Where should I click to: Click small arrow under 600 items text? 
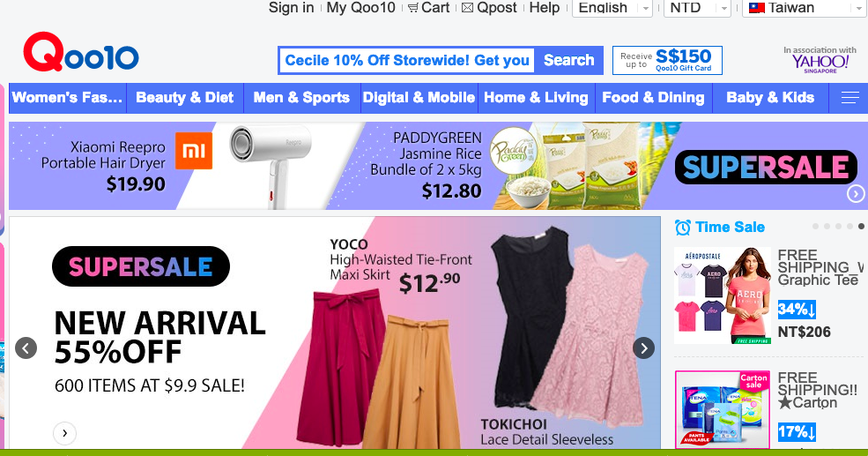click(64, 433)
